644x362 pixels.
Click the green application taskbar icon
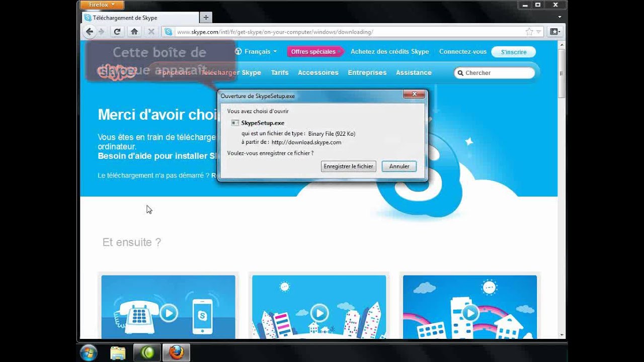(x=147, y=353)
